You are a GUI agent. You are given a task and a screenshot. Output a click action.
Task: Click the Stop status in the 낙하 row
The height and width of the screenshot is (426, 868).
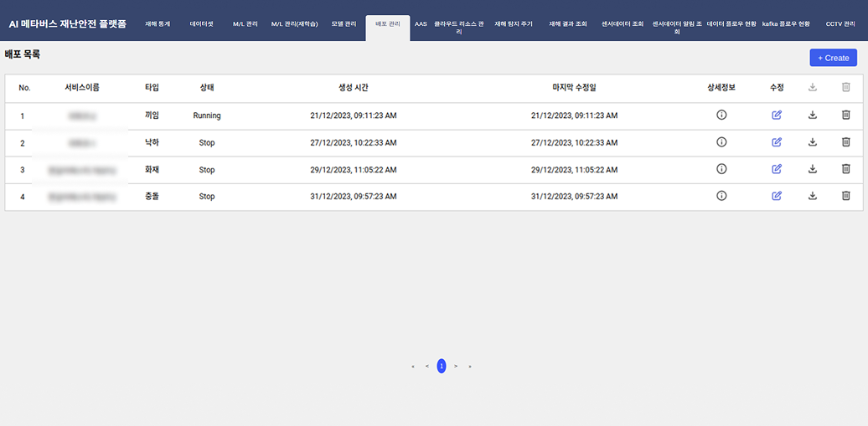click(207, 143)
